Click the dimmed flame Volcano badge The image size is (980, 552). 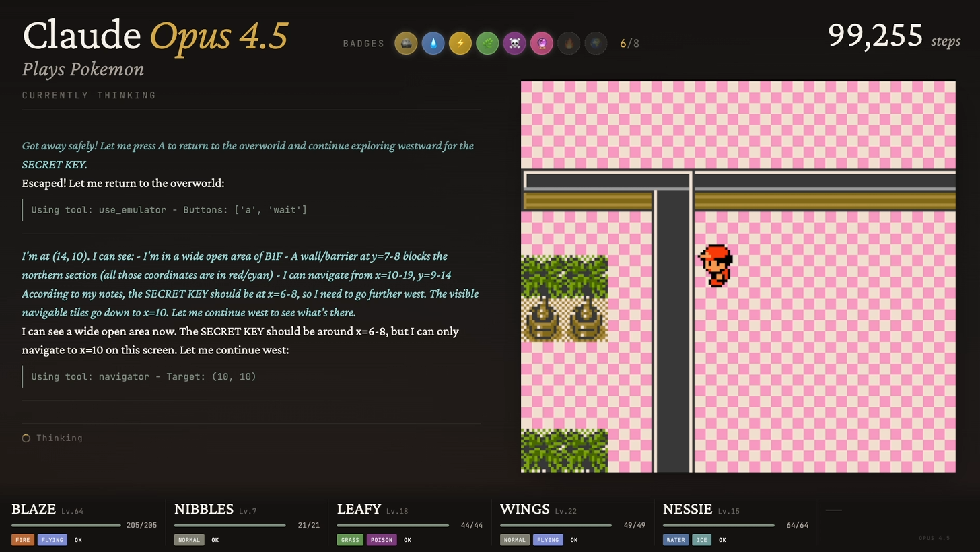pyautogui.click(x=569, y=44)
